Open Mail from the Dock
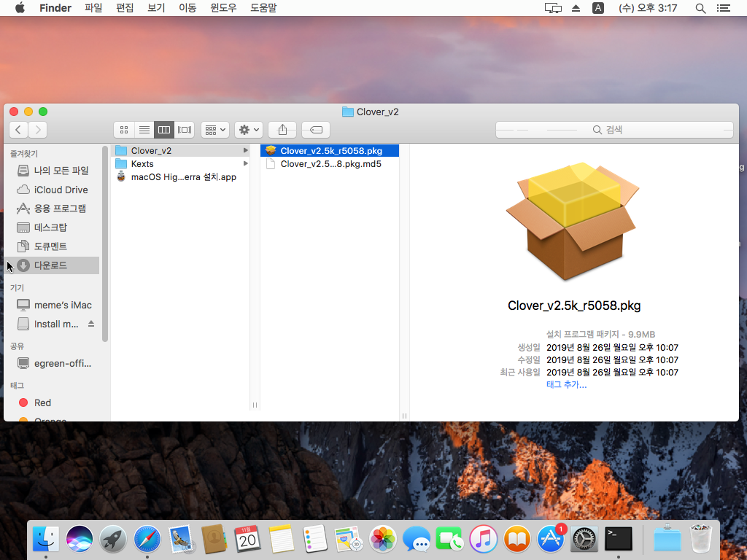The height and width of the screenshot is (560, 747). (181, 539)
